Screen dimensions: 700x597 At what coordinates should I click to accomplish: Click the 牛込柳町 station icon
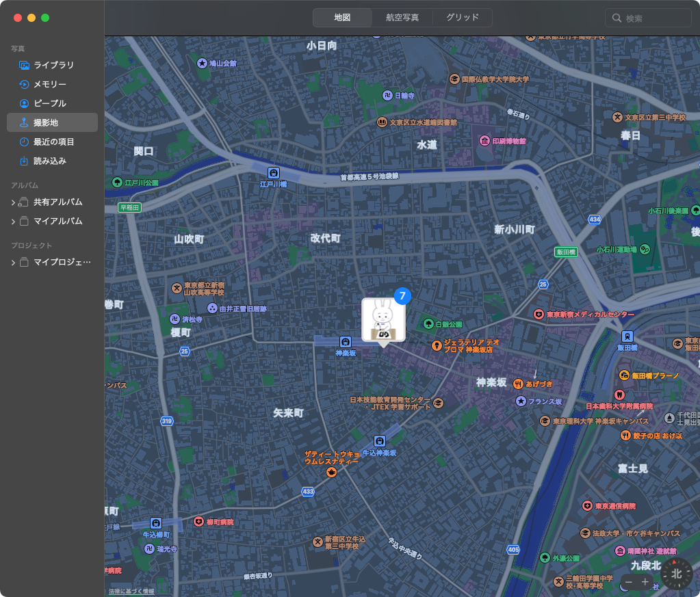[156, 523]
